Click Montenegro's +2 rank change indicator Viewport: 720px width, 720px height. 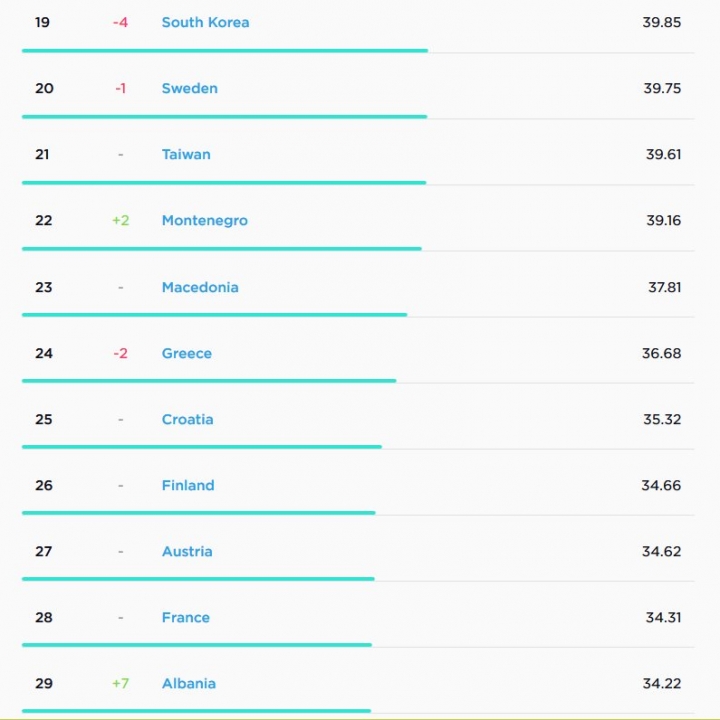120,220
